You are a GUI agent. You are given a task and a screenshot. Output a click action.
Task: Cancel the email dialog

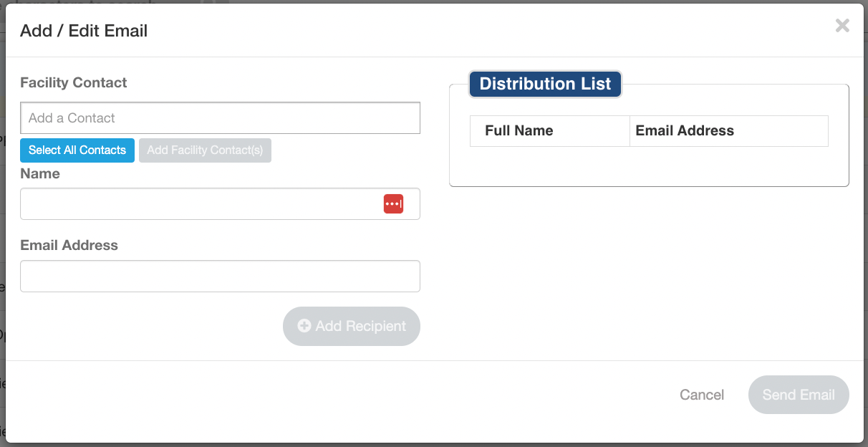[x=702, y=395]
